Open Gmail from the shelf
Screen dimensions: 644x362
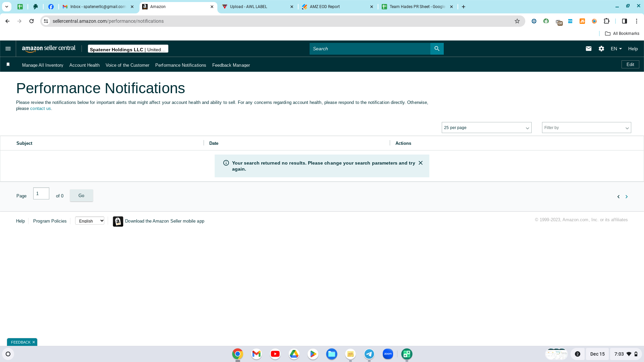click(x=256, y=354)
